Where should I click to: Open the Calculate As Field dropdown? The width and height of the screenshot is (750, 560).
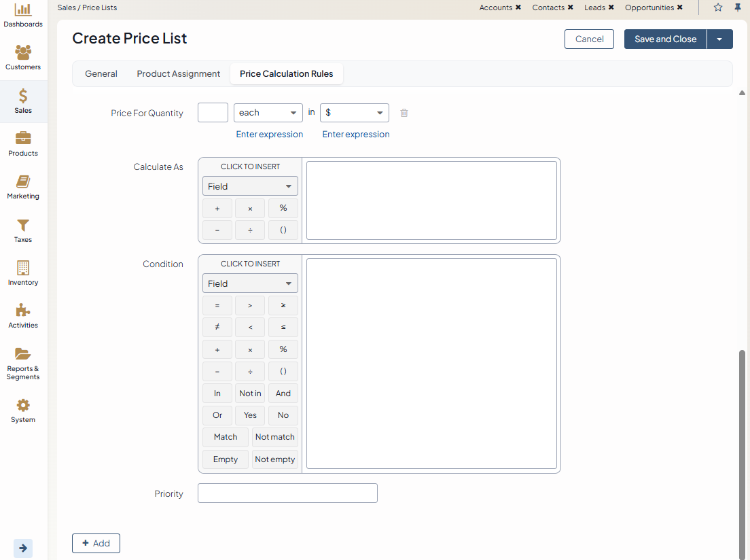(x=250, y=186)
